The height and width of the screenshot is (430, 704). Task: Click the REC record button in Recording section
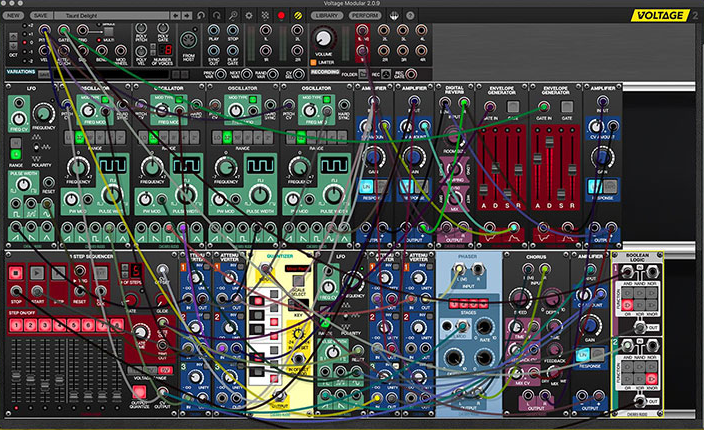386,74
